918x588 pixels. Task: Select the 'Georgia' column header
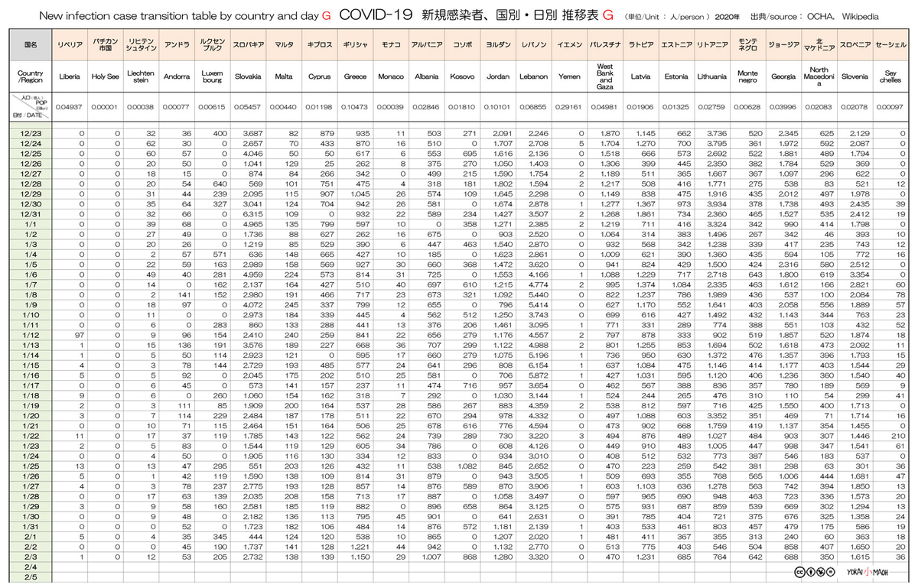coord(783,76)
